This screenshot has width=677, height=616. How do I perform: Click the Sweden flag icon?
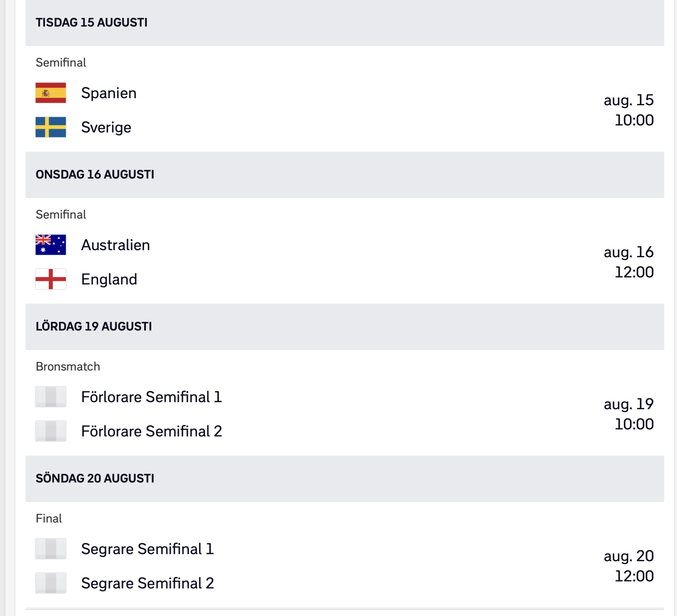point(51,127)
